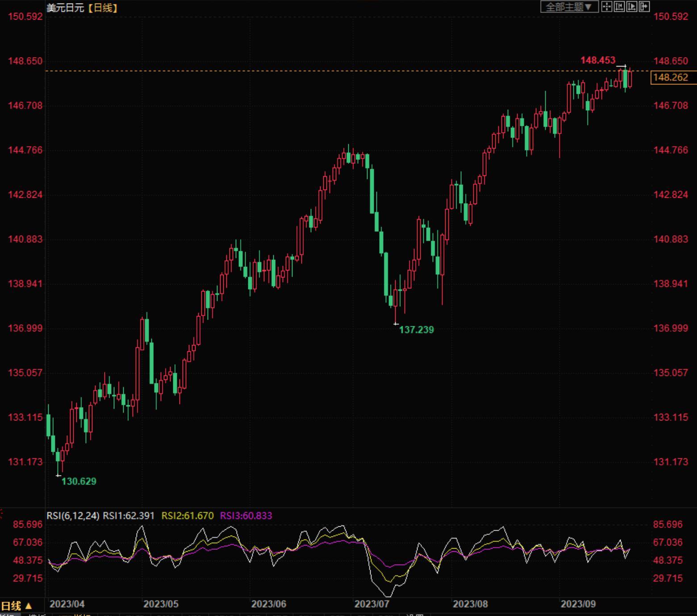This screenshot has width=697, height=616.
Task: Click the 2023/06 date label on time axis
Action: click(268, 604)
